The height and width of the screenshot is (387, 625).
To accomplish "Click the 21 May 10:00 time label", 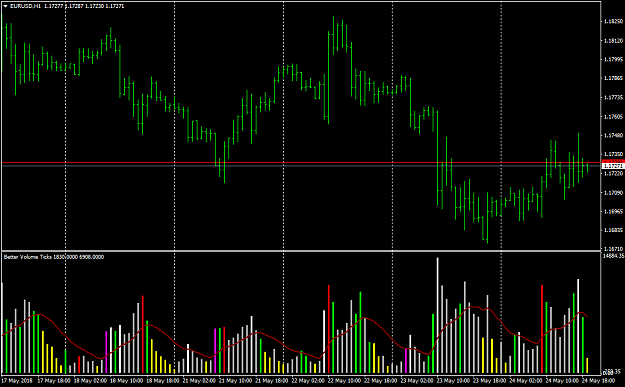I will (236, 381).
